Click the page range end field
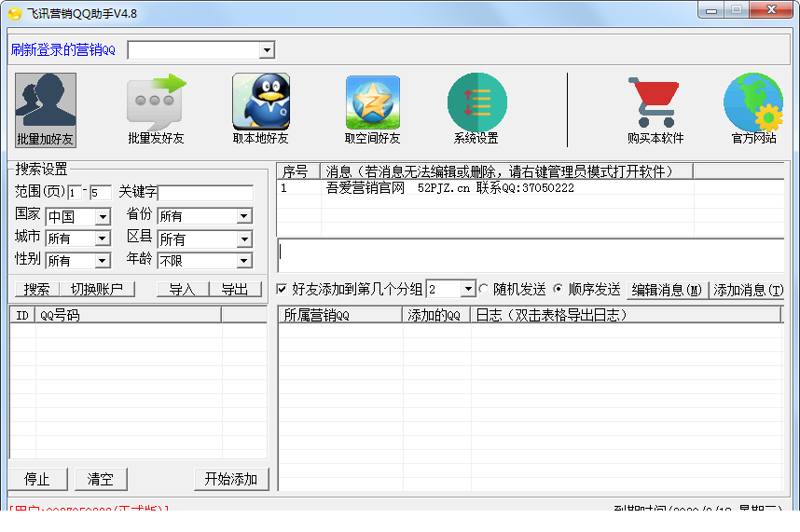 pos(100,193)
